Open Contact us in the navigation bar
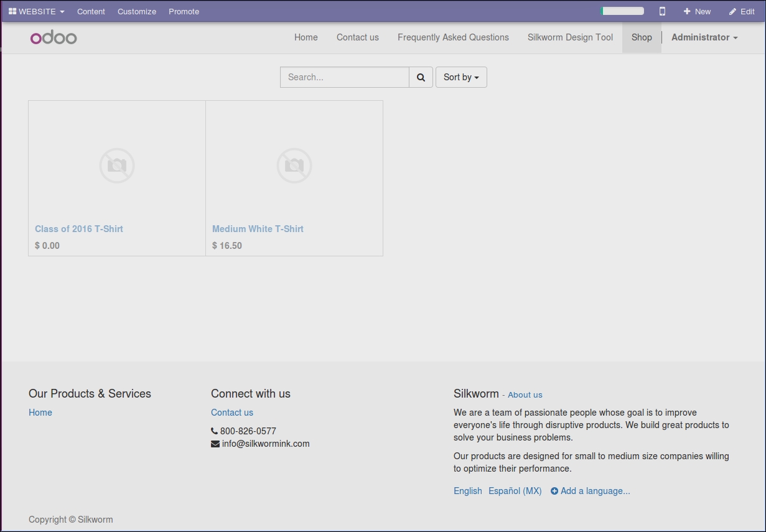The width and height of the screenshot is (766, 532). 358,37
